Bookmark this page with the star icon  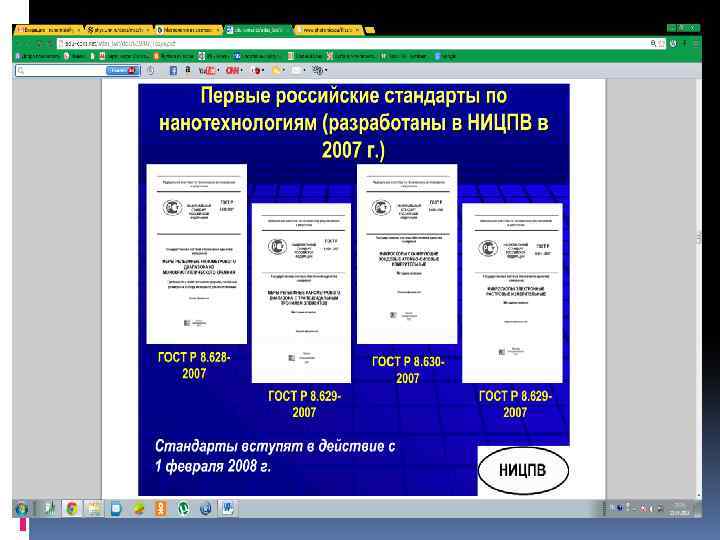(661, 44)
